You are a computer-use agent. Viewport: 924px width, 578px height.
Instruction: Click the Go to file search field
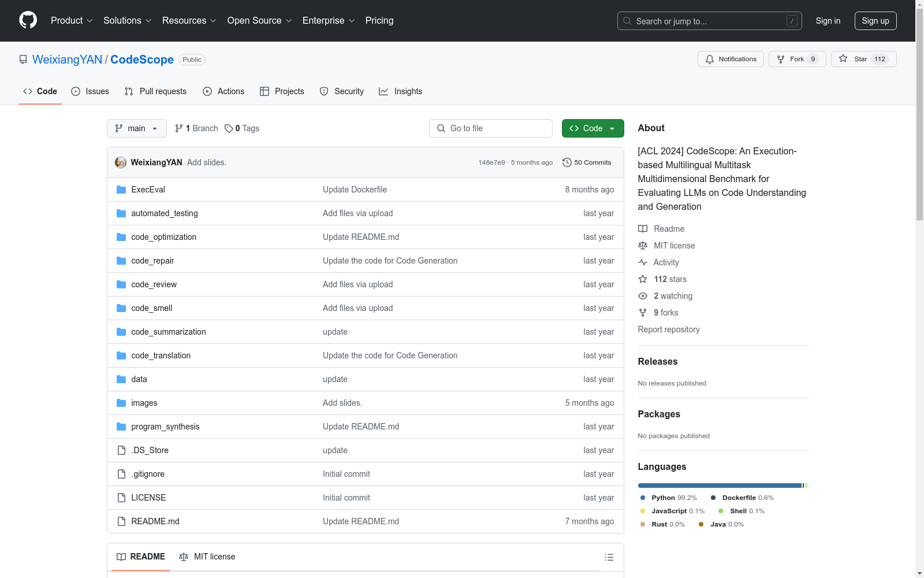point(491,128)
